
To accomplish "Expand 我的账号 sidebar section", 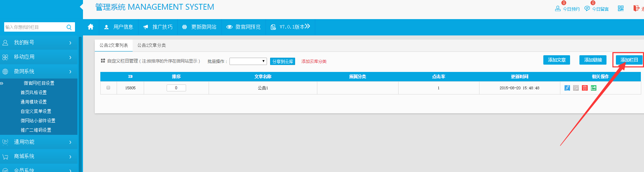I will coord(38,43).
